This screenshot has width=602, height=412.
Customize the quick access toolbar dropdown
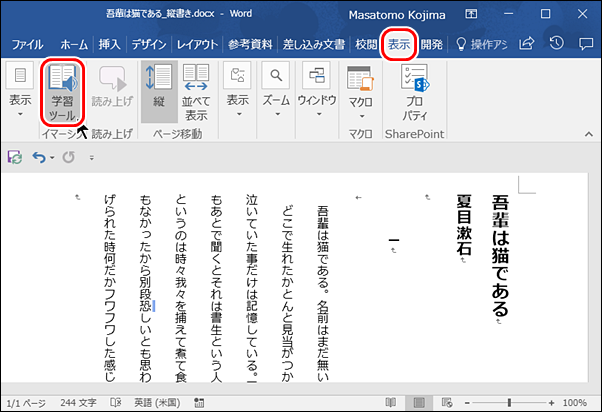pos(91,157)
